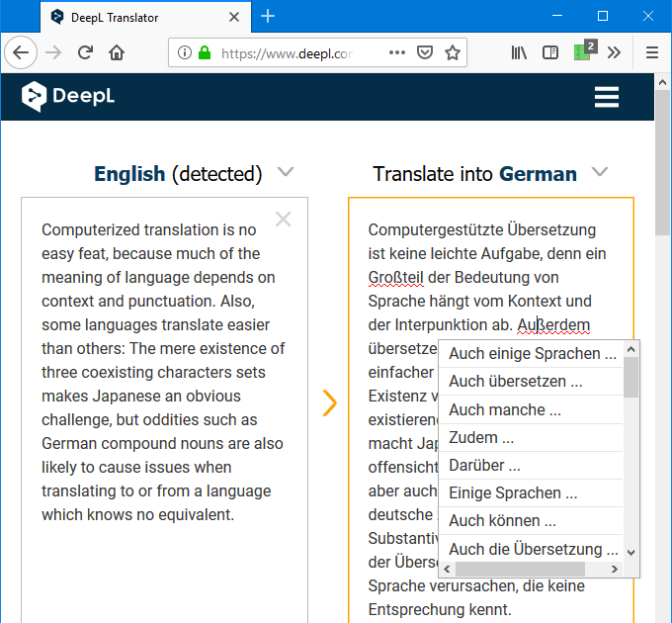This screenshot has width=672, height=623.
Task: Open the DeepL hamburger menu
Action: click(x=607, y=97)
